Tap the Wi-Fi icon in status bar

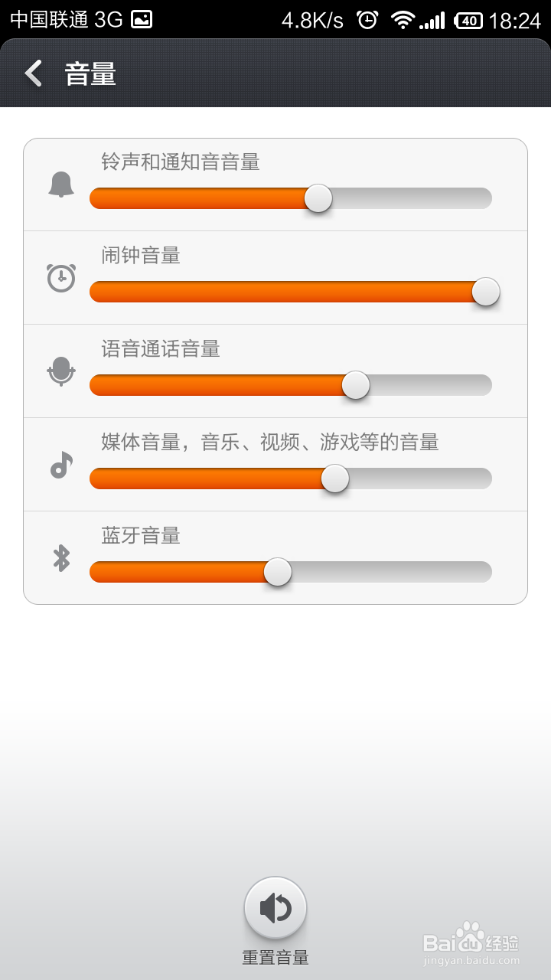pos(402,20)
